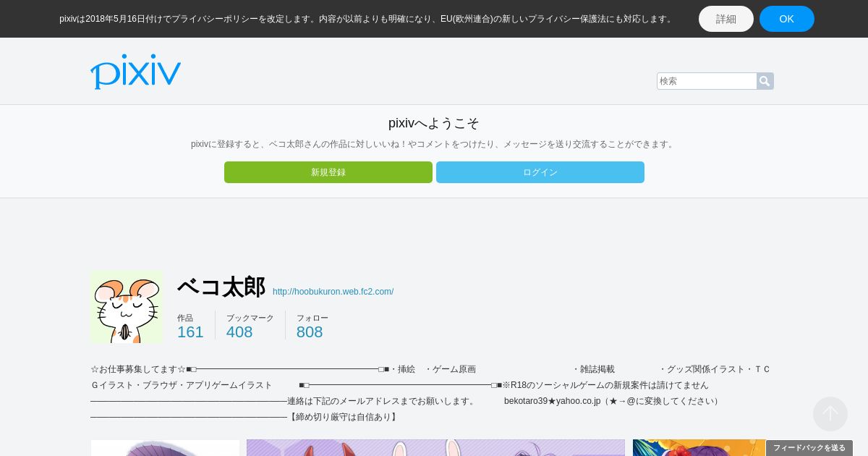
Task: Click the text 【締め切り厳守は自信あり】
Action: pos(343,417)
